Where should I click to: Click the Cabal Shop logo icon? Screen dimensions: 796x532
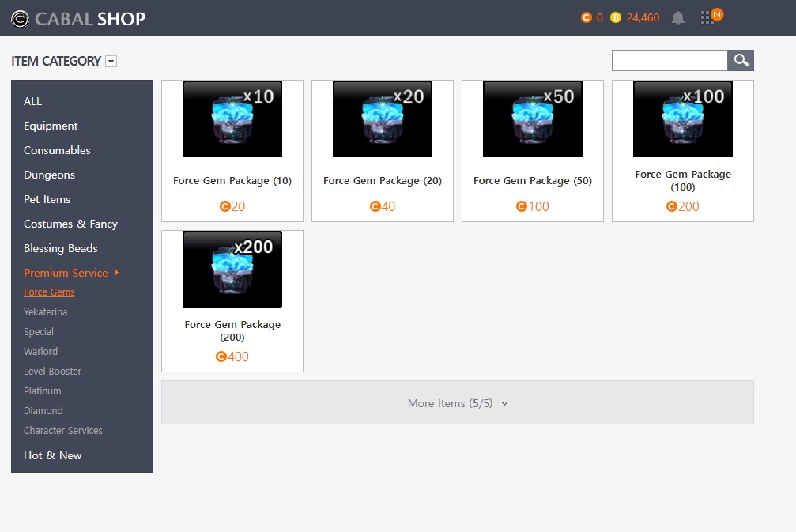pos(20,19)
